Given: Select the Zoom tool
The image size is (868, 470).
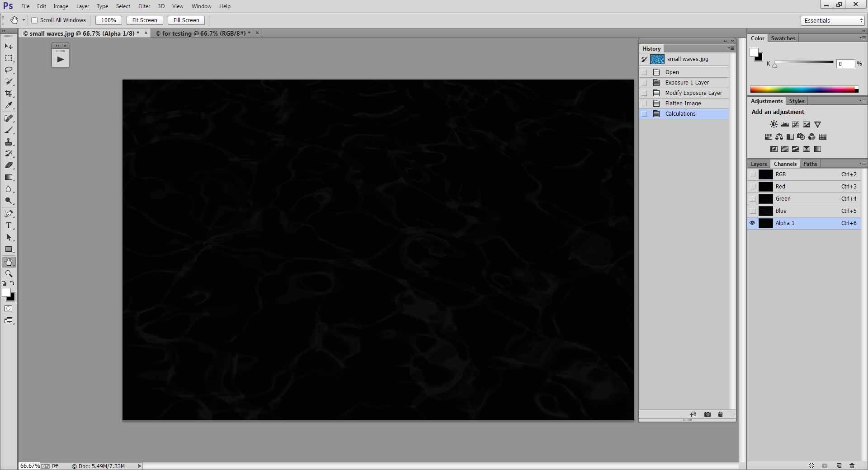Looking at the screenshot, I should coord(9,274).
